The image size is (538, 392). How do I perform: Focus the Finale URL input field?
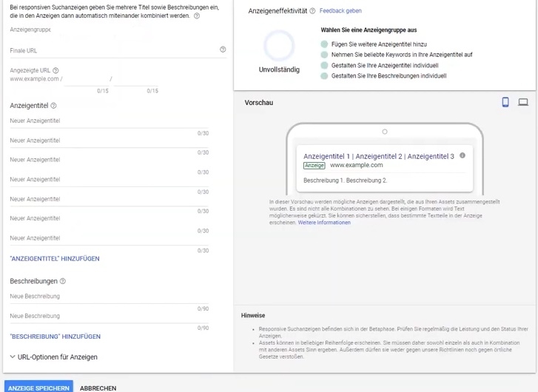point(111,50)
